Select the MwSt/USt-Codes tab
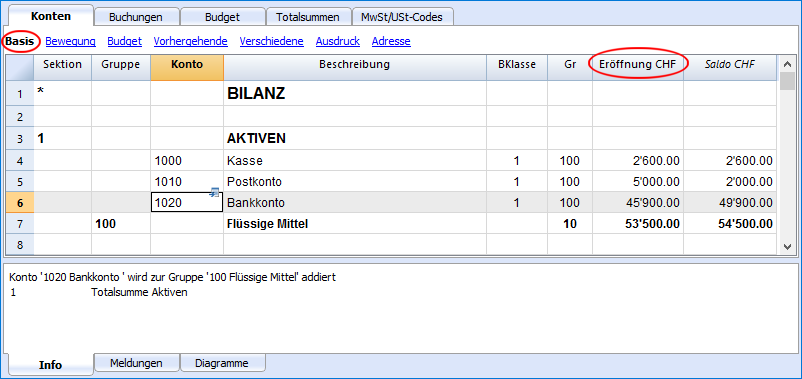Image resolution: width=802 pixels, height=379 pixels. (x=404, y=16)
